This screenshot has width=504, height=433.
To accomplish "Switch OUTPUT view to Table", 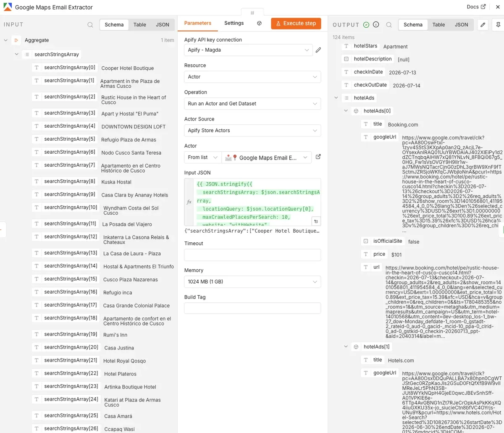I will (438, 25).
